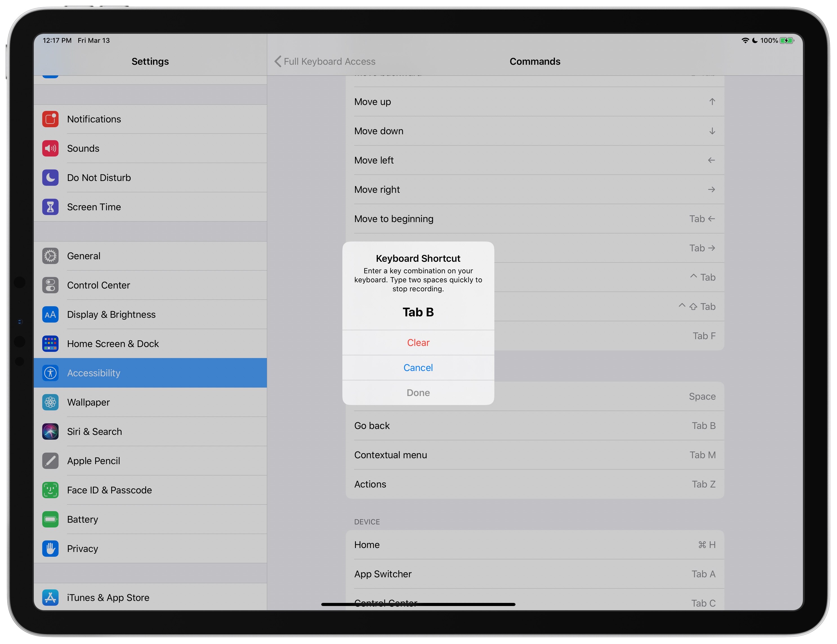Open Home Screen & Dock row
The width and height of the screenshot is (837, 644).
click(150, 344)
